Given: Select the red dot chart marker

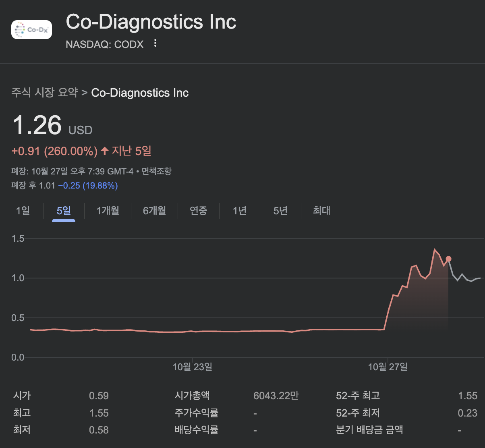Looking at the screenshot, I should point(448,259).
